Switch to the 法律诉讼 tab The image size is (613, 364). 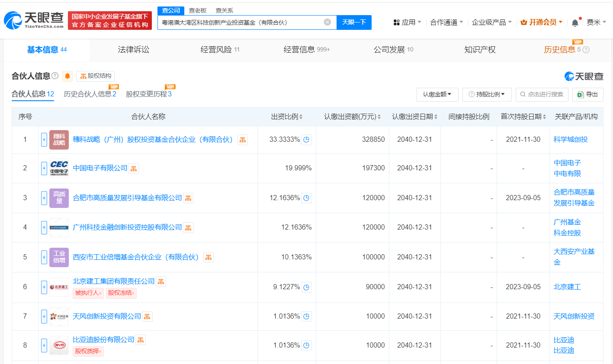pyautogui.click(x=133, y=50)
